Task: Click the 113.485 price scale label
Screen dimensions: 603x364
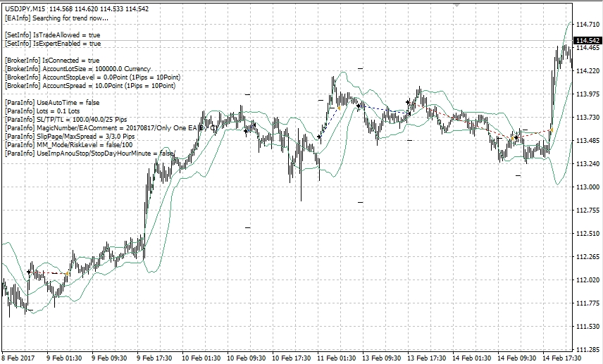Action: pyautogui.click(x=588, y=141)
